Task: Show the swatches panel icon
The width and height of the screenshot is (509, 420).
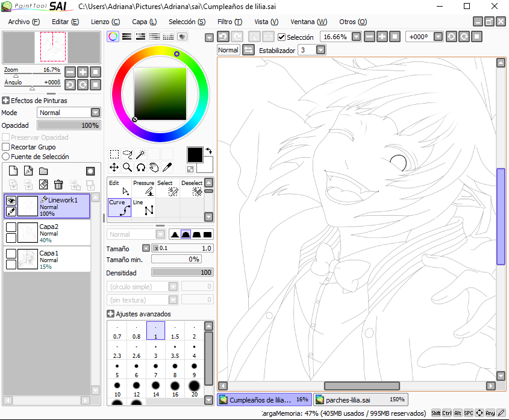Action: [x=168, y=36]
